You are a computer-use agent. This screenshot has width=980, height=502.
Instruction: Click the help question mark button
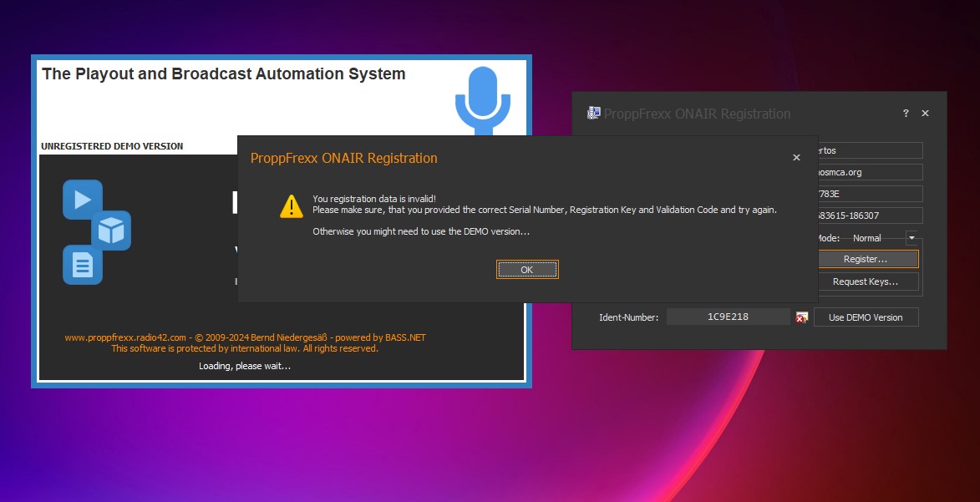click(906, 114)
